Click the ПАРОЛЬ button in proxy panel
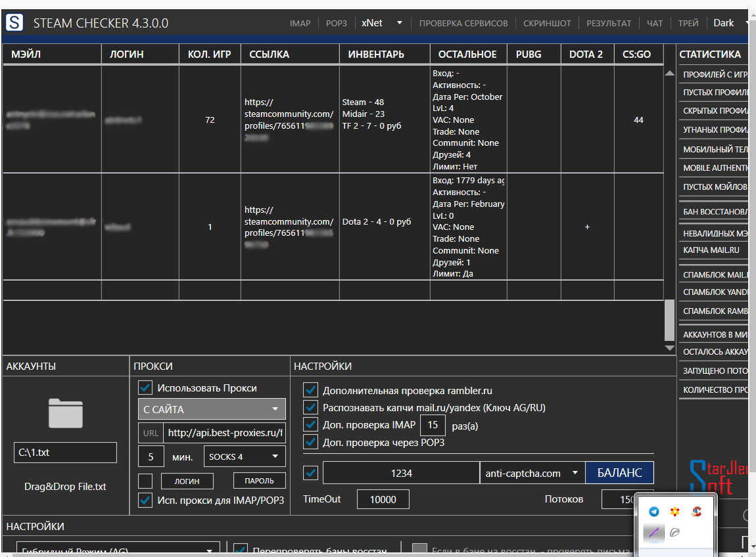The width and height of the screenshot is (756, 557). click(x=259, y=481)
